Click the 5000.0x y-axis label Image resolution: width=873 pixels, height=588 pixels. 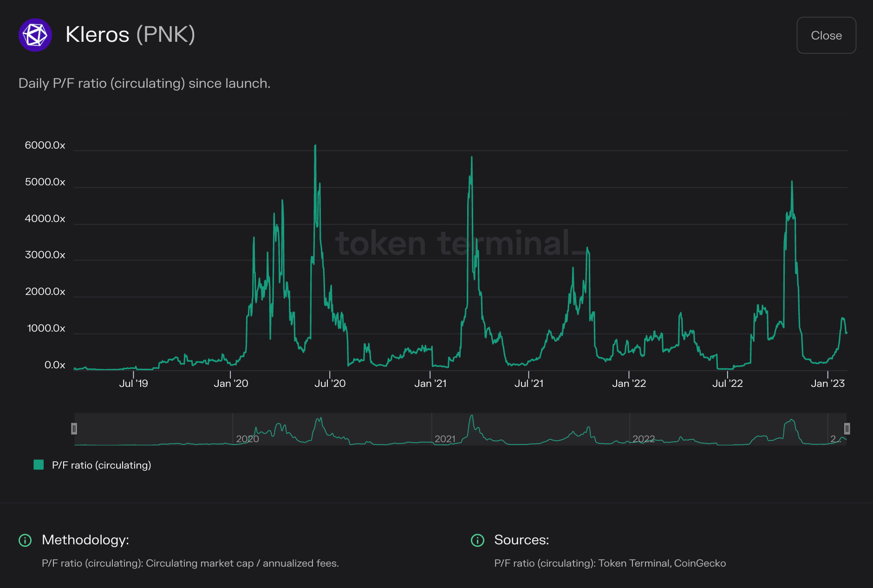tap(45, 182)
